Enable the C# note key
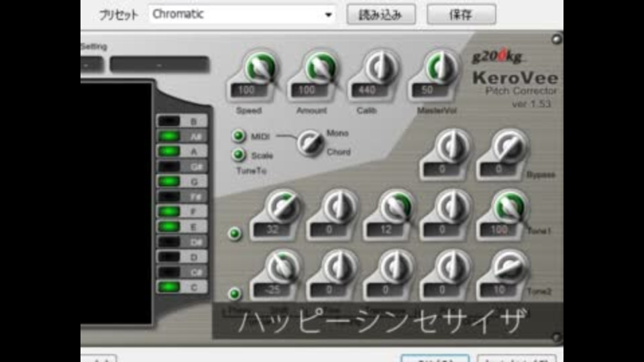644x362 pixels. click(182, 272)
